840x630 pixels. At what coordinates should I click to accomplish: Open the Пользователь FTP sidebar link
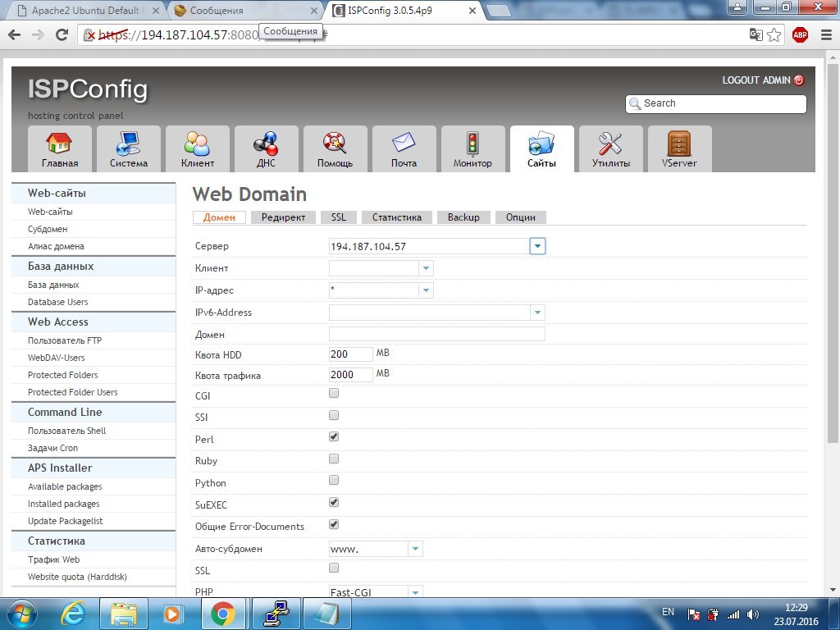pos(65,340)
